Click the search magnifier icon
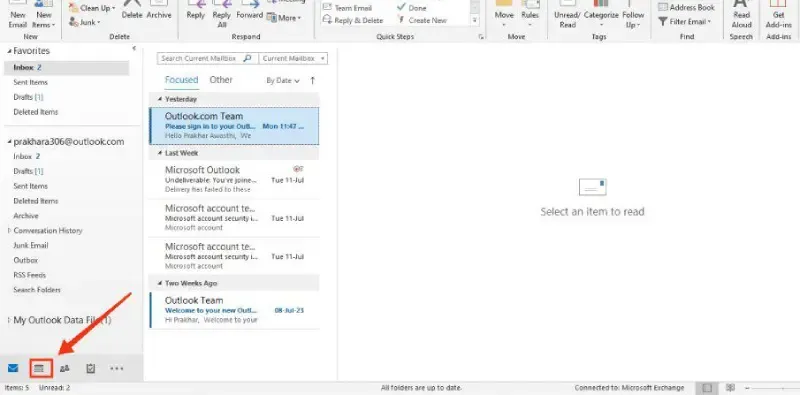Screen dimensions: 800x395 pyautogui.click(x=248, y=59)
